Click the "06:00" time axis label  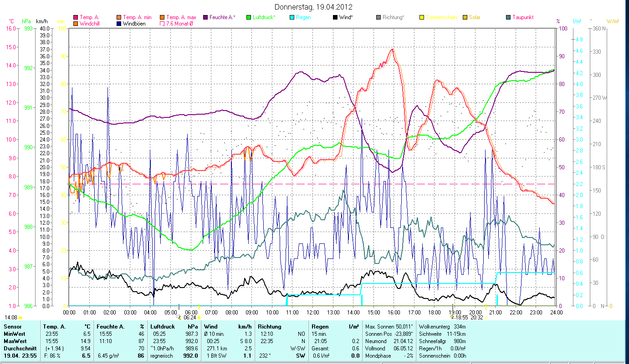[x=191, y=313]
